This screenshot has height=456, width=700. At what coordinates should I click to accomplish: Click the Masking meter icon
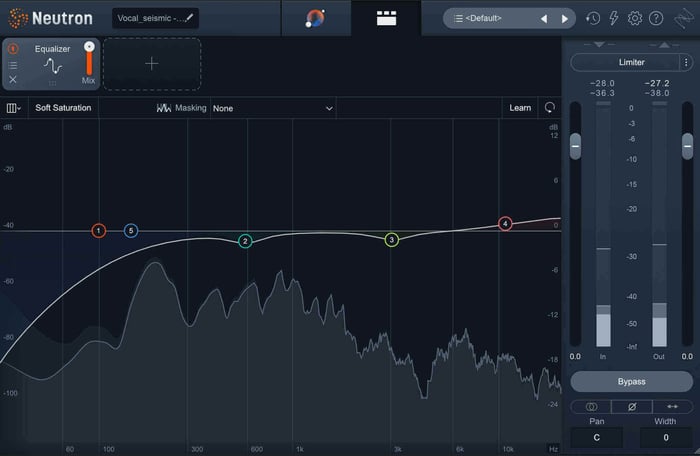[x=163, y=108]
